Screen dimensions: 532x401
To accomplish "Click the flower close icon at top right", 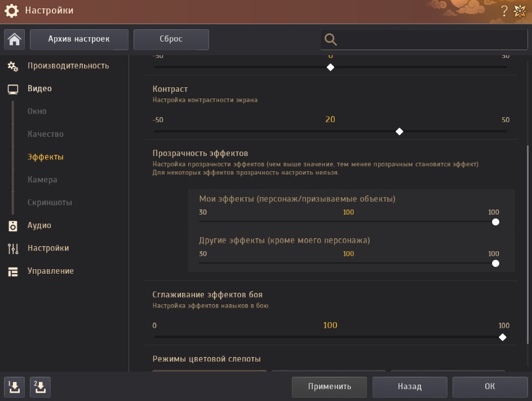I will click(520, 11).
